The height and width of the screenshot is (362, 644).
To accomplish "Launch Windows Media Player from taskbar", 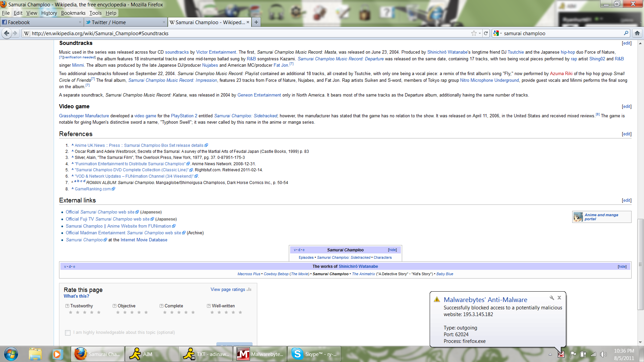I will pos(57,354).
